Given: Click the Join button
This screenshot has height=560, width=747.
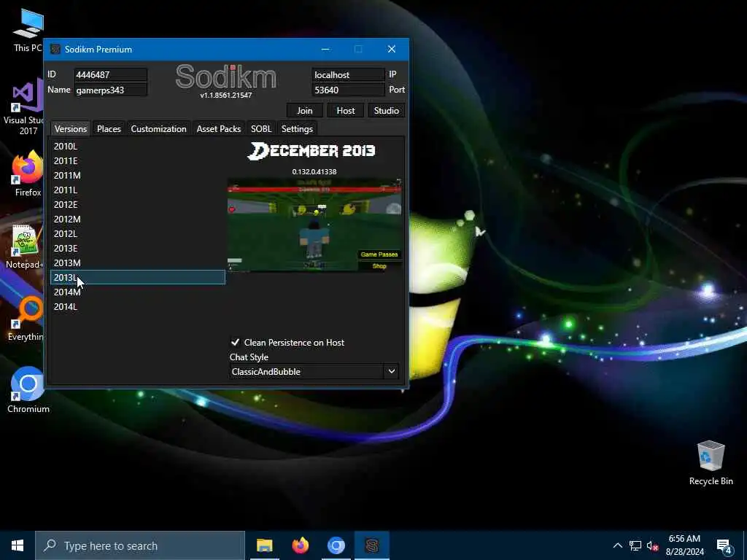Looking at the screenshot, I should pos(305,111).
